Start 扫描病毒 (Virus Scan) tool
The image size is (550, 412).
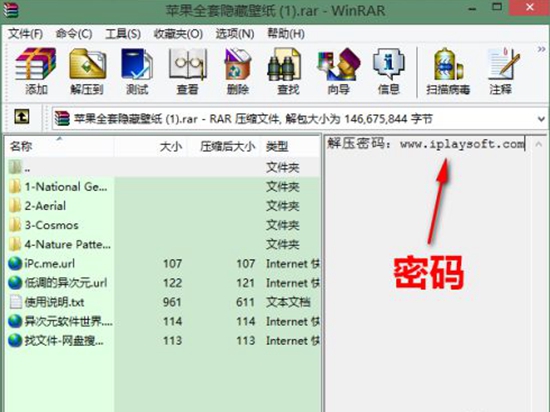point(448,72)
